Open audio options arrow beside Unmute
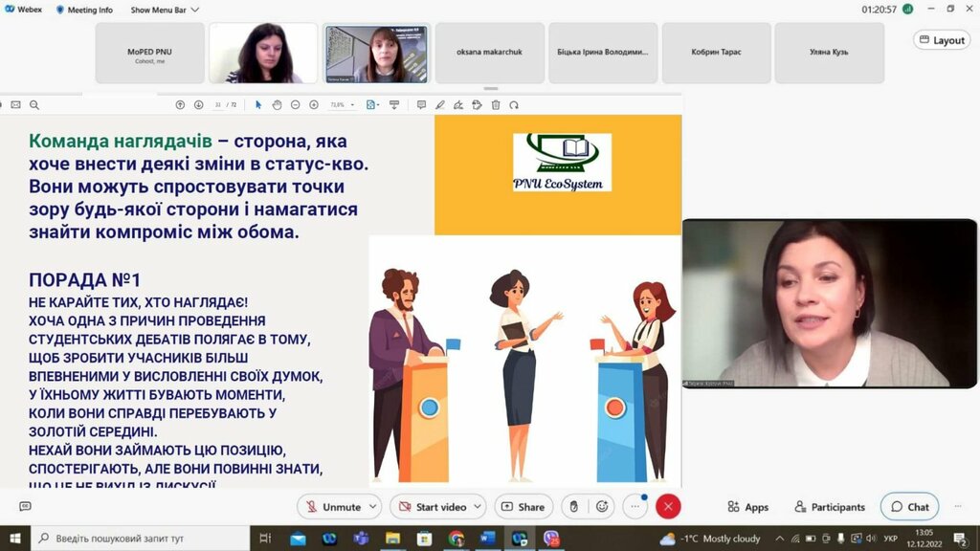Screen dimensions: 980x551 click(373, 507)
